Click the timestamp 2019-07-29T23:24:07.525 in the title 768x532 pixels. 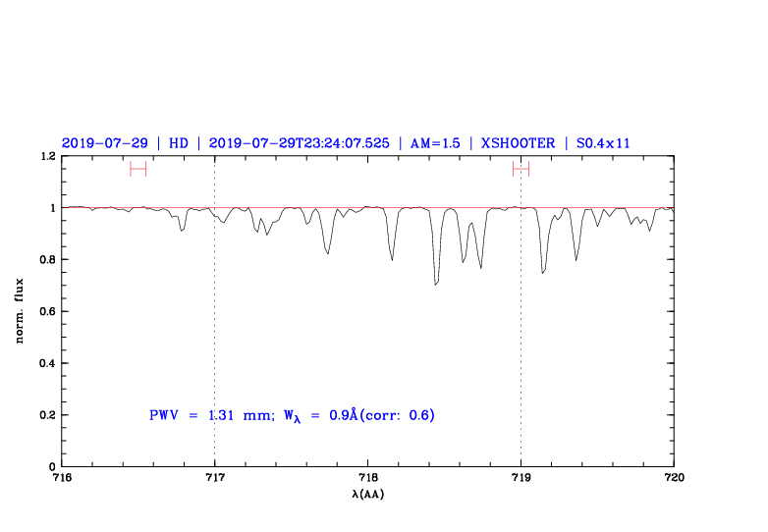point(298,143)
